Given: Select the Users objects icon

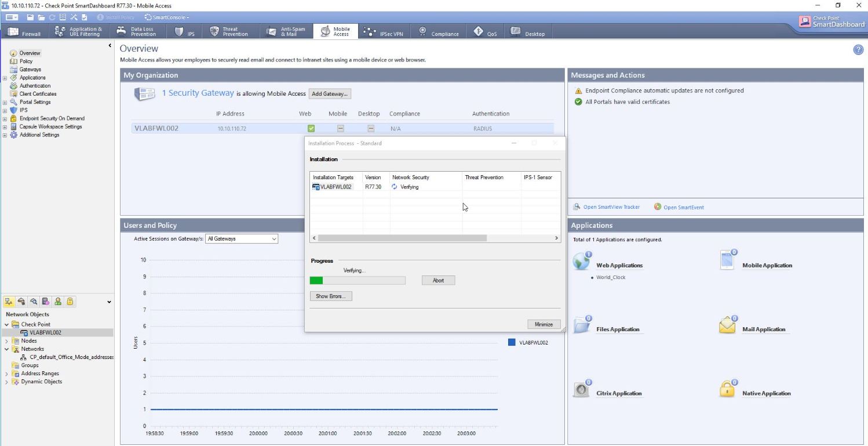Looking at the screenshot, I should (x=58, y=302).
